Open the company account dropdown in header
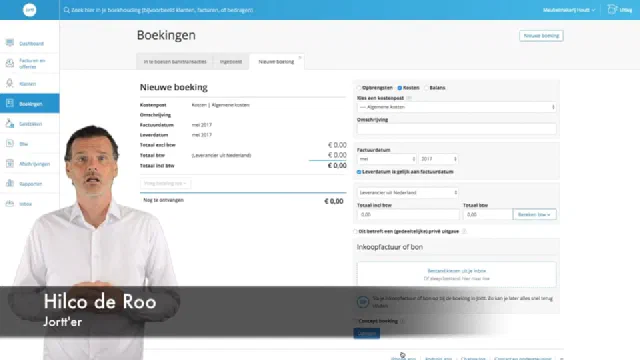This screenshot has height=360, width=640. pyautogui.click(x=569, y=10)
